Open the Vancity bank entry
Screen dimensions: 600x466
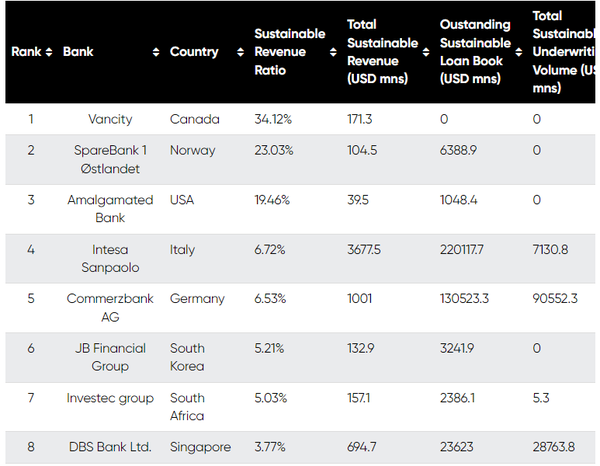pyautogui.click(x=110, y=120)
